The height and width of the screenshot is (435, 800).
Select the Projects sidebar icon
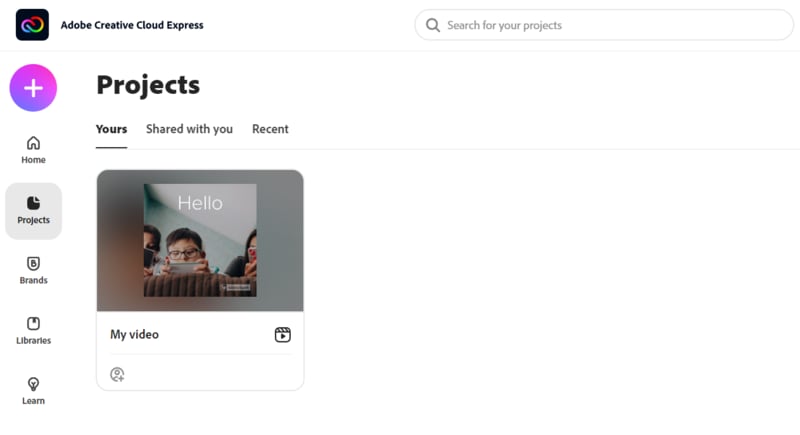click(33, 203)
